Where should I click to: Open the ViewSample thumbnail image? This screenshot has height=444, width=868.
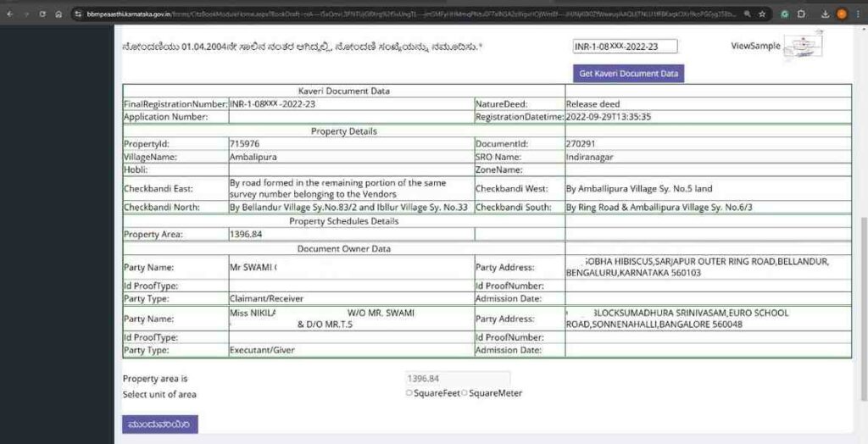coord(803,45)
